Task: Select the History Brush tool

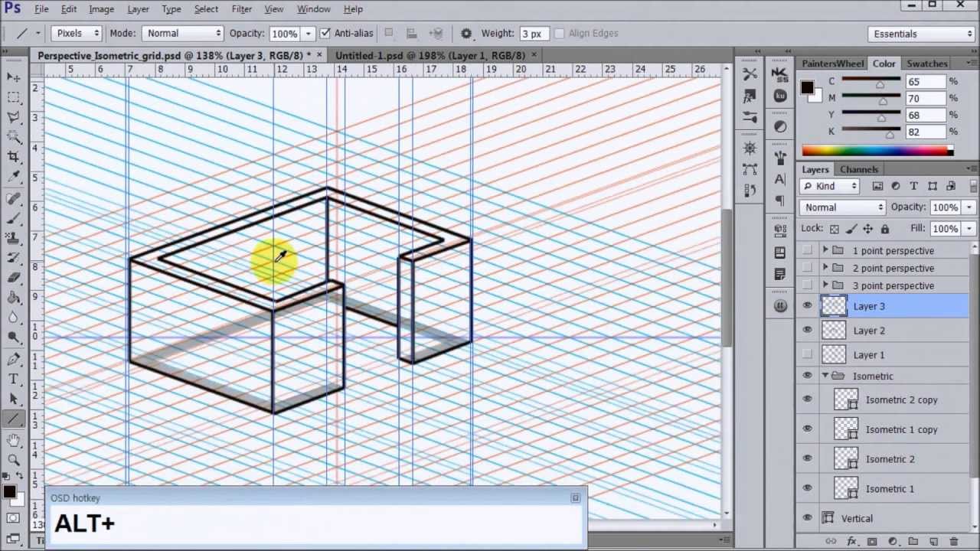Action: coord(14,258)
